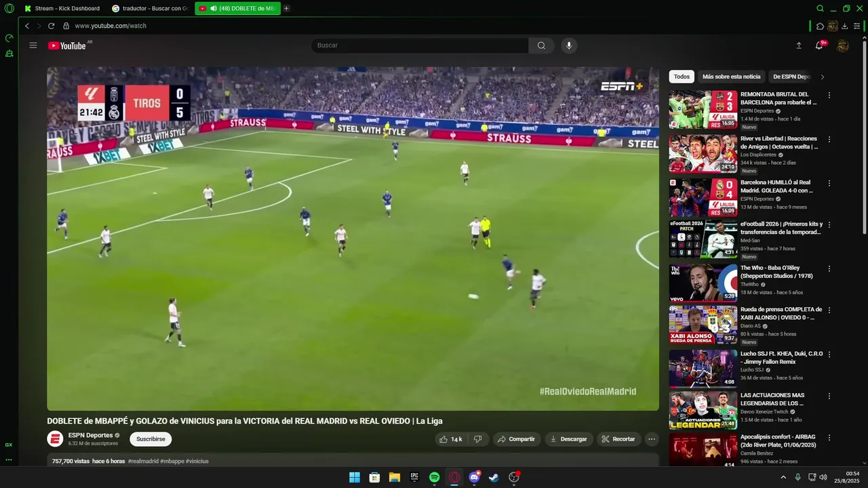Screen dimensions: 868x488
Task: Open options for The Who - Baba O'Riley video
Action: (x=829, y=269)
